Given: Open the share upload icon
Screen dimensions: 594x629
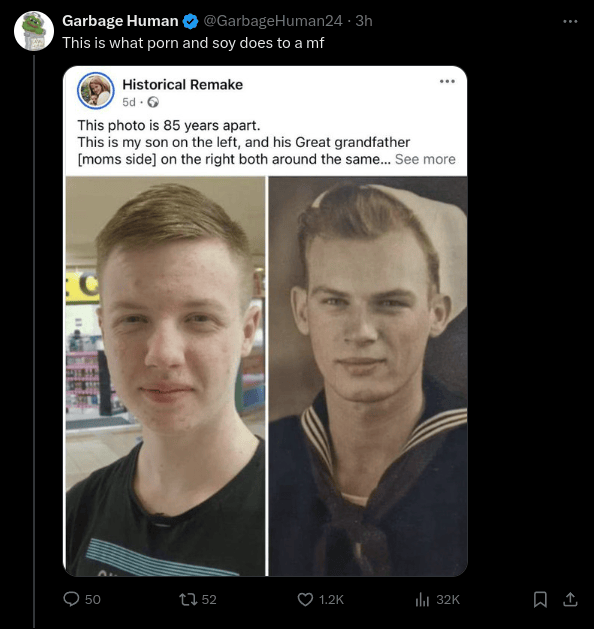Looking at the screenshot, I should pyautogui.click(x=570, y=599).
